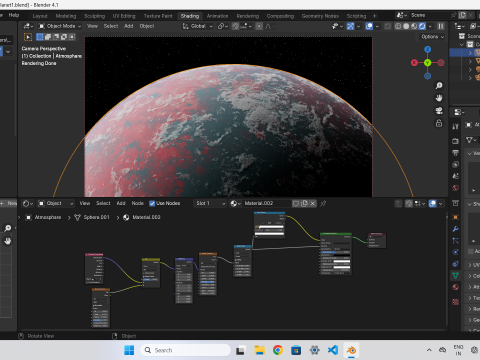The image size is (480, 360).
Task: Click the green Y axis on navigation gizmo
Action: click(428, 63)
